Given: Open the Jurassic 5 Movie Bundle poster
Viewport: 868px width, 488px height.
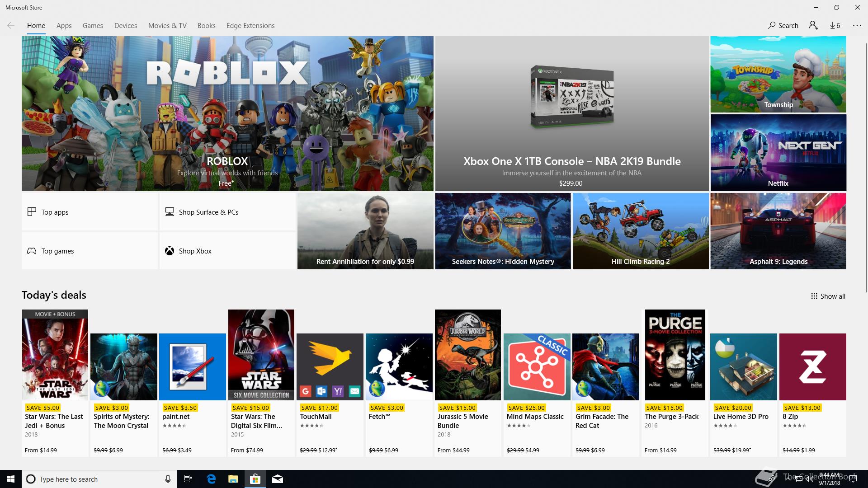Looking at the screenshot, I should coord(468,355).
